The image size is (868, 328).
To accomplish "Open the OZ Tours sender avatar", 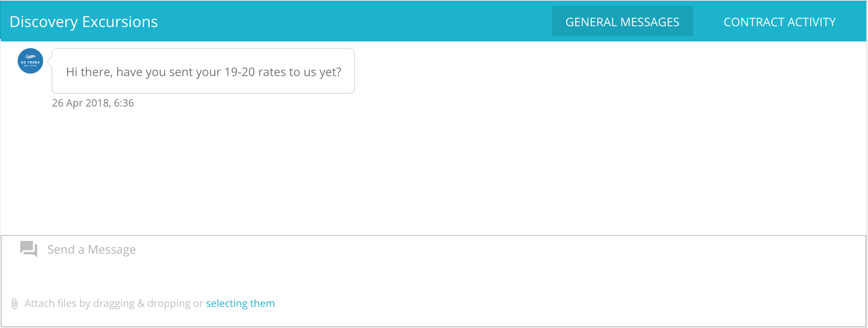I will [30, 61].
